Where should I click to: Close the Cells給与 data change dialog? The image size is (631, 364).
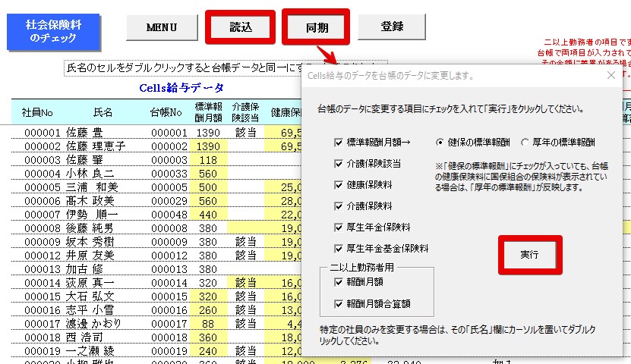[611, 75]
